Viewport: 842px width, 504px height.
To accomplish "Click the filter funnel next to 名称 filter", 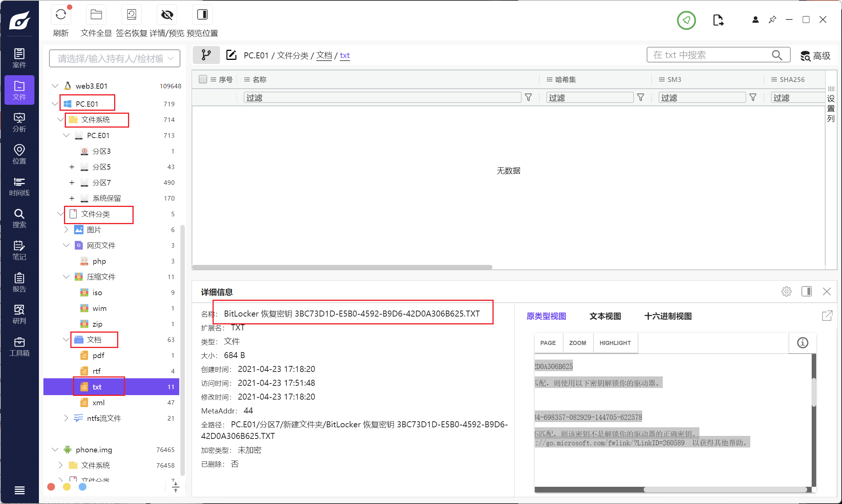I will tap(528, 98).
